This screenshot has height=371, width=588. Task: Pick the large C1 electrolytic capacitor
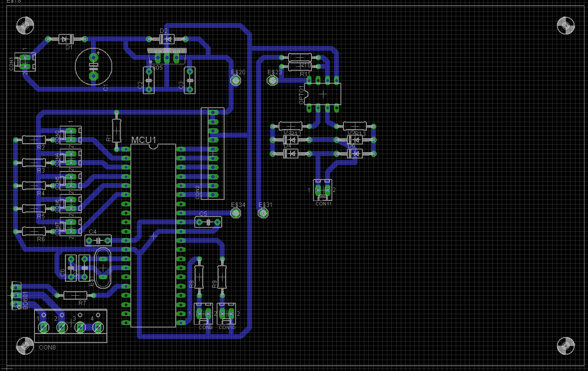(93, 65)
